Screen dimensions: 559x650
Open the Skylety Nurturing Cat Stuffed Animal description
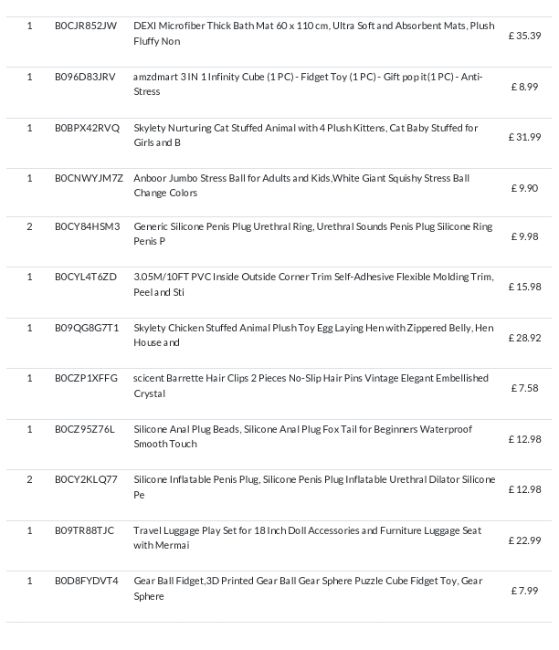(x=306, y=135)
